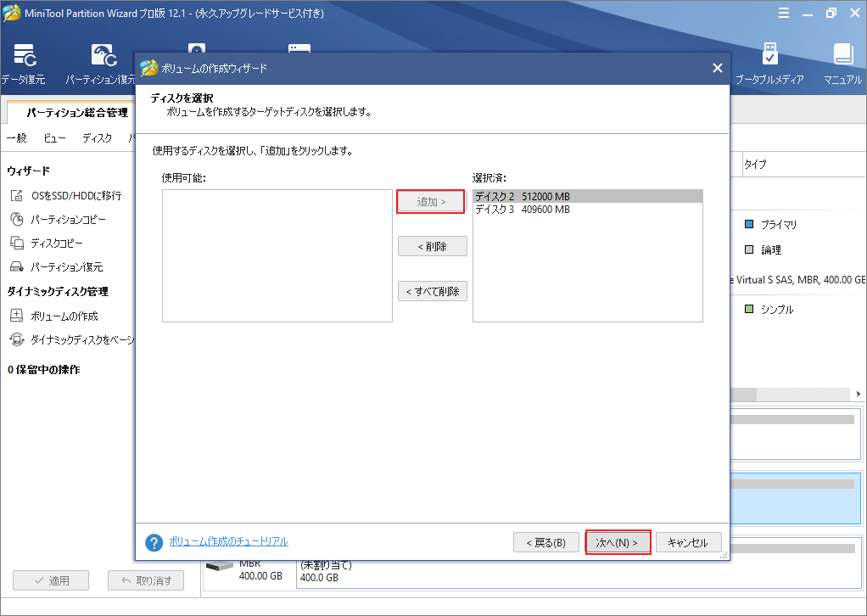
Task: Click the ディスクコピー sidebar icon
Action: 16,243
